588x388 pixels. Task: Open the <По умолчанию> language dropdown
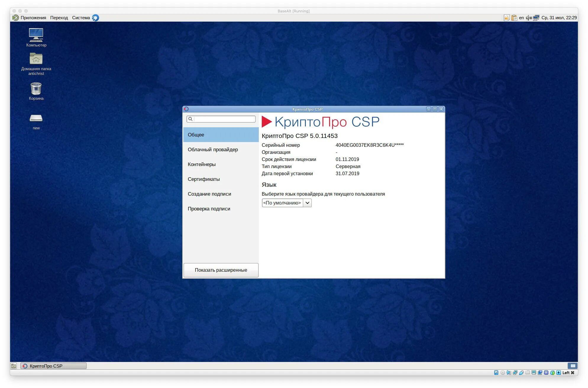287,203
